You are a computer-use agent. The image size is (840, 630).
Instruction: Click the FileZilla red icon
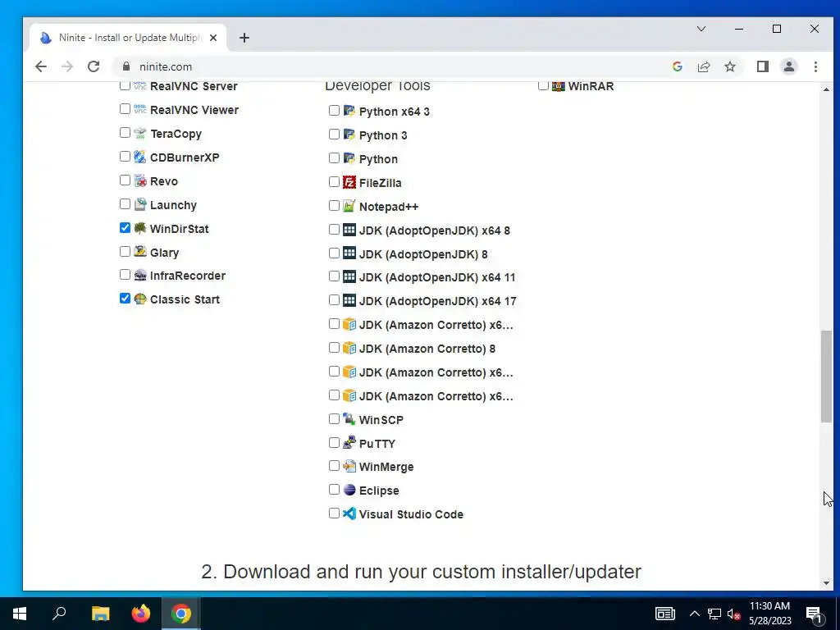coord(349,182)
